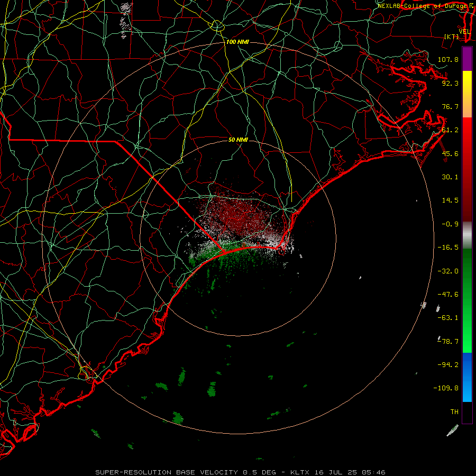Select the 30.1 value on velocity scale
This screenshot has width=476, height=476.
tap(450, 177)
